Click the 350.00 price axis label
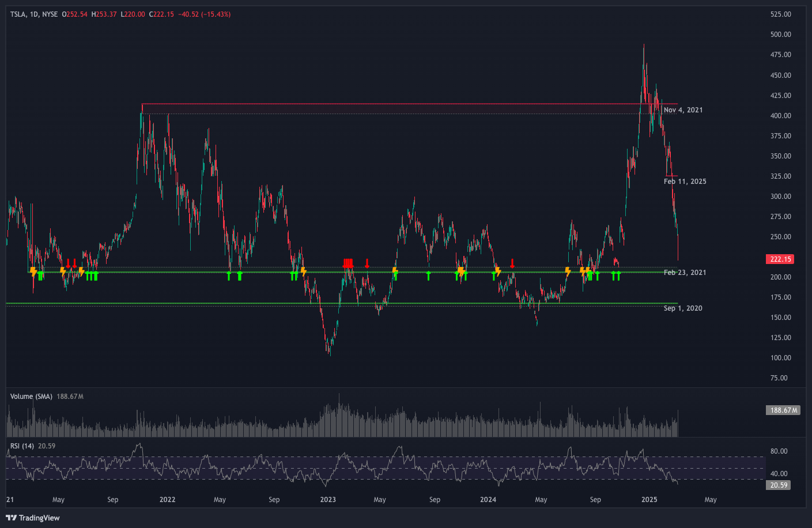 (x=780, y=156)
